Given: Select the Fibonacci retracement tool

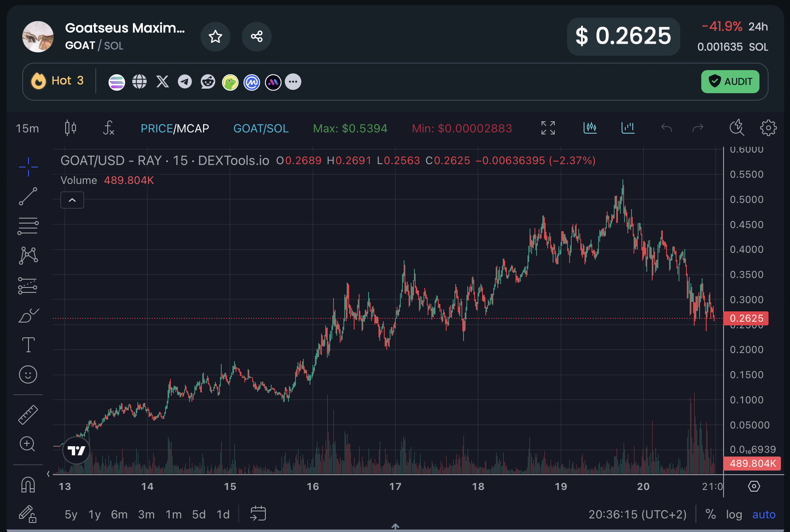Looking at the screenshot, I should (x=28, y=226).
